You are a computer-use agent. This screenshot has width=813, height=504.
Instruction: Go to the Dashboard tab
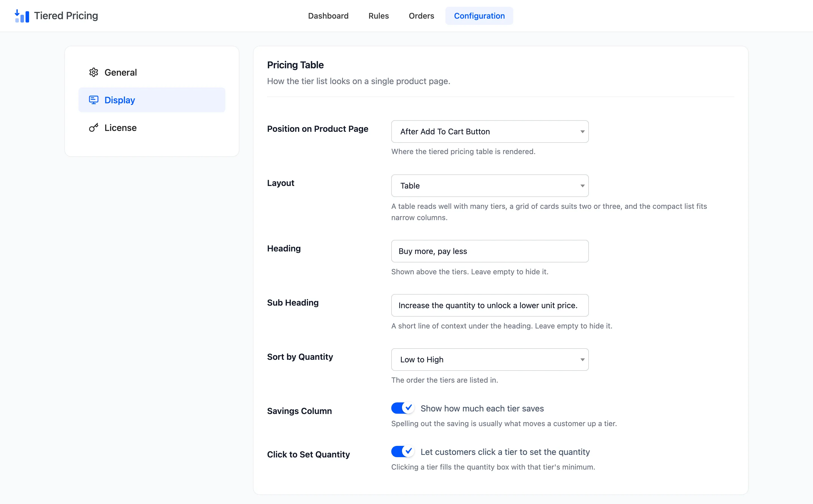click(328, 16)
